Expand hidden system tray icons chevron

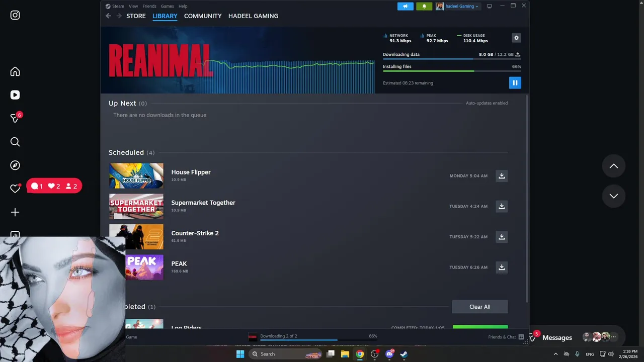point(555,354)
